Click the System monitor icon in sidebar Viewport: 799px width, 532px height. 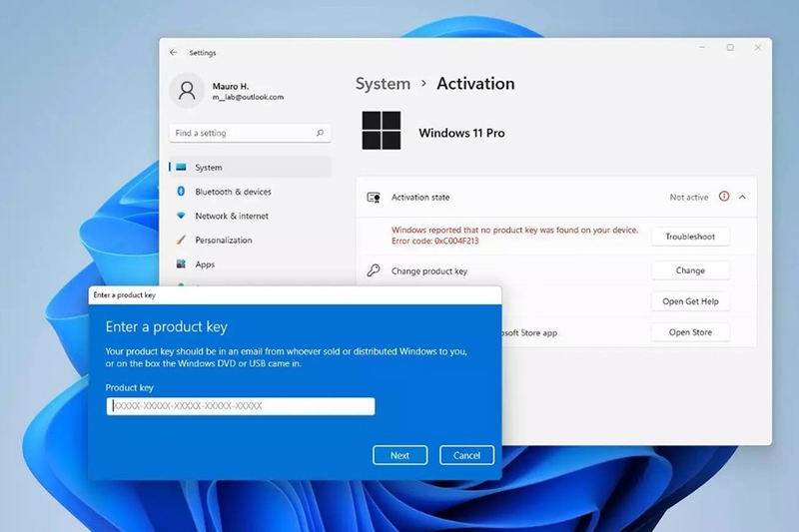coord(181,167)
